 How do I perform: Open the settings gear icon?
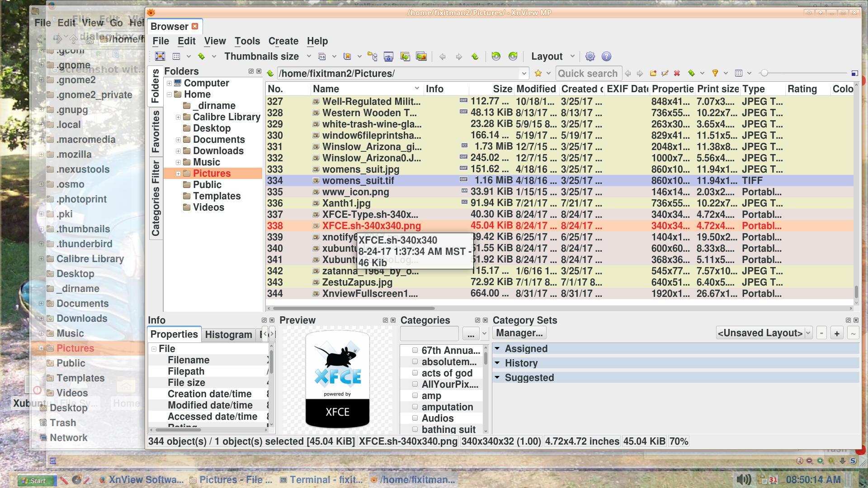(590, 56)
